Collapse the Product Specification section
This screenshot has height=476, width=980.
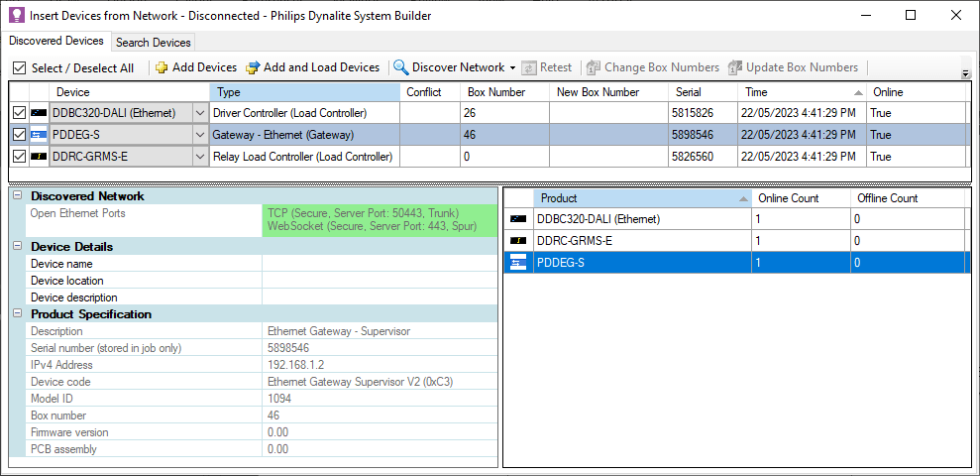pos(17,314)
